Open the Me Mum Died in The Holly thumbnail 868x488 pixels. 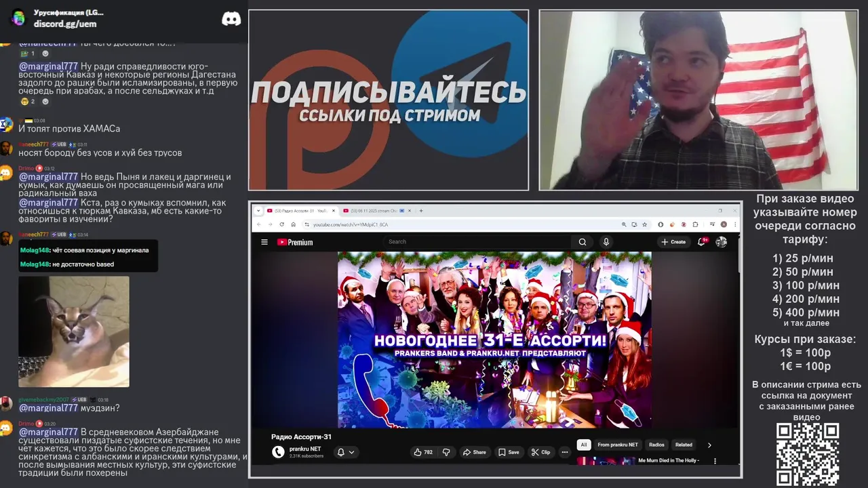coord(606,461)
